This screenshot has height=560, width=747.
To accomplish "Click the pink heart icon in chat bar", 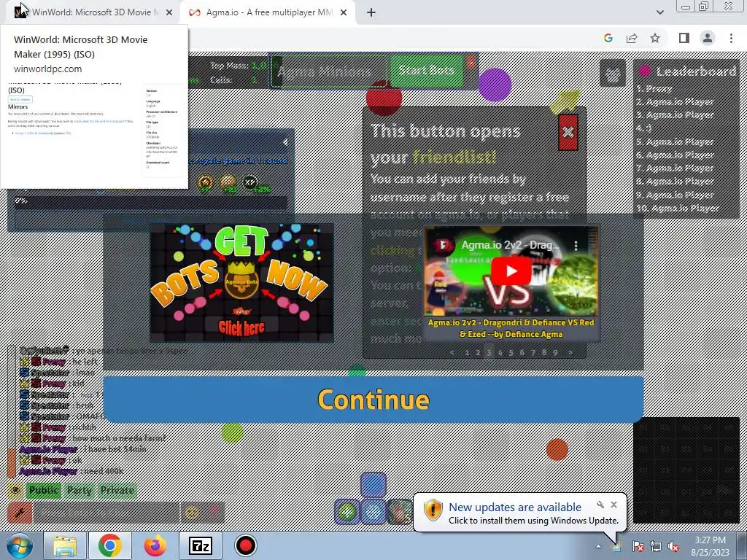I will [x=214, y=513].
